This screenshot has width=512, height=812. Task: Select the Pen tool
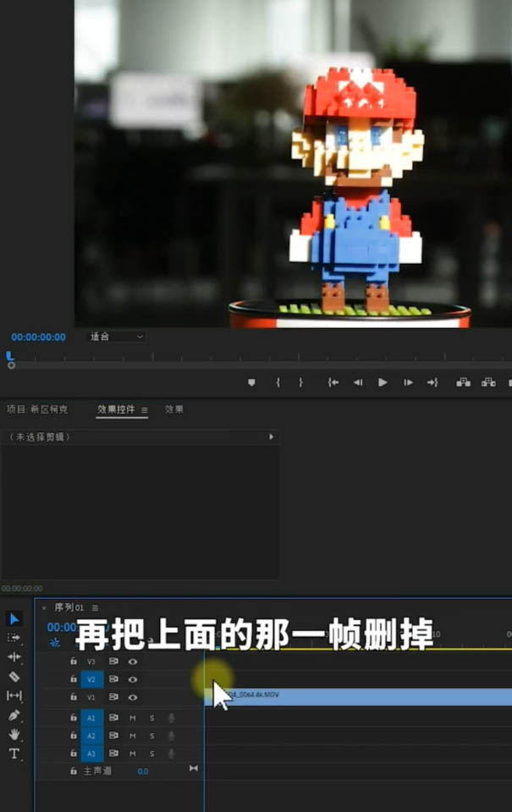pyautogui.click(x=14, y=716)
